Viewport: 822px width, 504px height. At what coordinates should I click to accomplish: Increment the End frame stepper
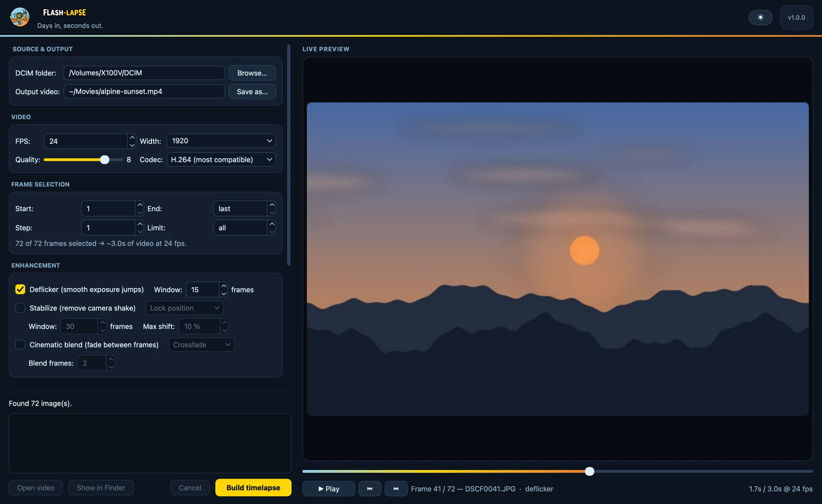[x=272, y=205]
